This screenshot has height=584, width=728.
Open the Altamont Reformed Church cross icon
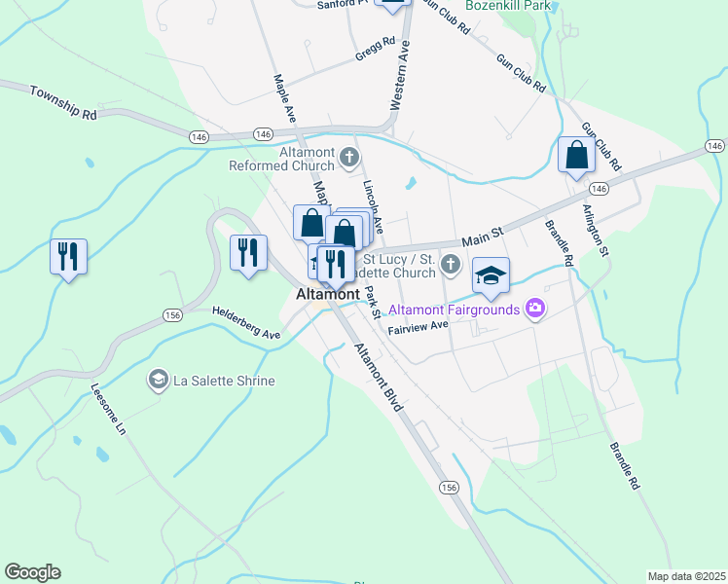click(x=349, y=158)
